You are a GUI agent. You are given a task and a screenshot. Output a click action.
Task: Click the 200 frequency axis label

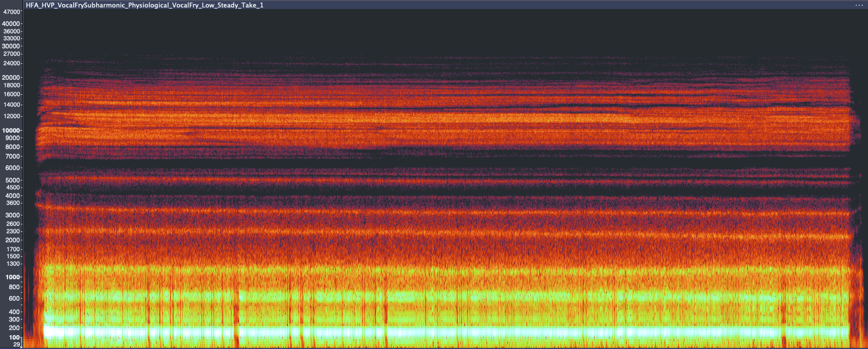tap(14, 329)
